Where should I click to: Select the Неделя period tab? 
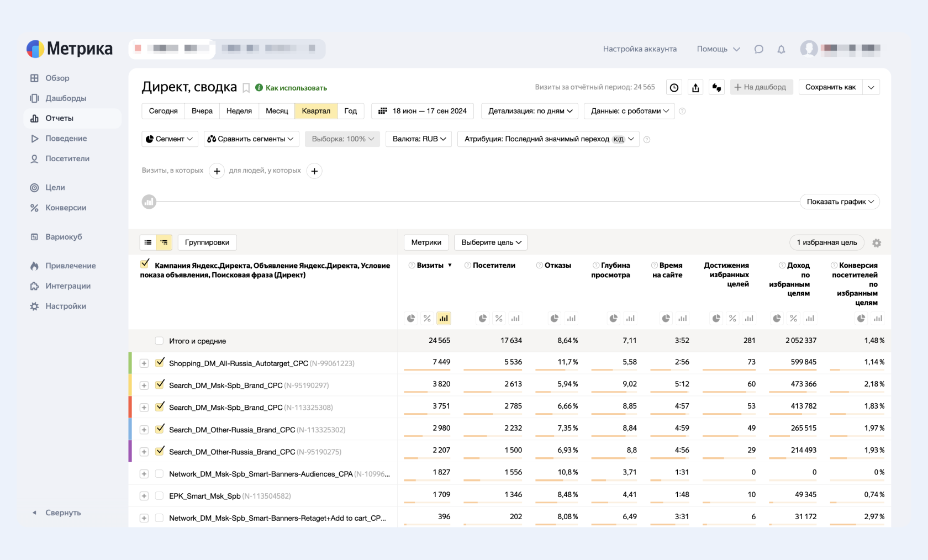pos(239,111)
